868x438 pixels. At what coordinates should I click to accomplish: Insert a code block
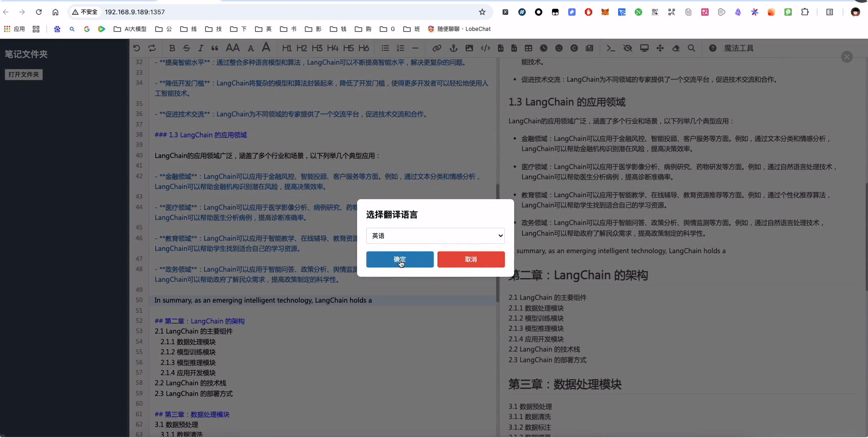pyautogui.click(x=485, y=48)
